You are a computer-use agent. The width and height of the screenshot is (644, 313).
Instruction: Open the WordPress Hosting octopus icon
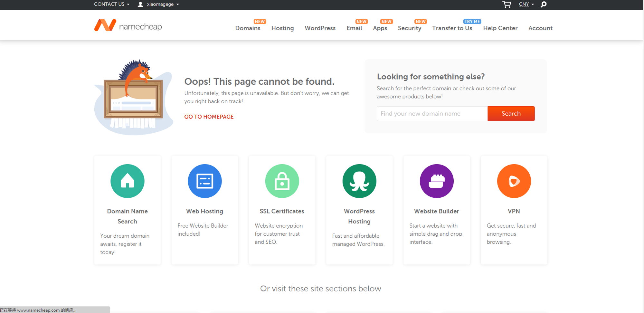[359, 181]
